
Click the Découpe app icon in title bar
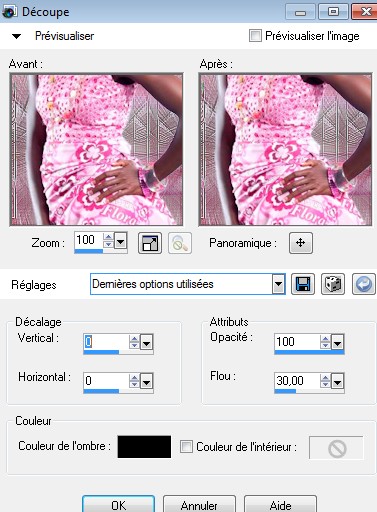point(9,12)
